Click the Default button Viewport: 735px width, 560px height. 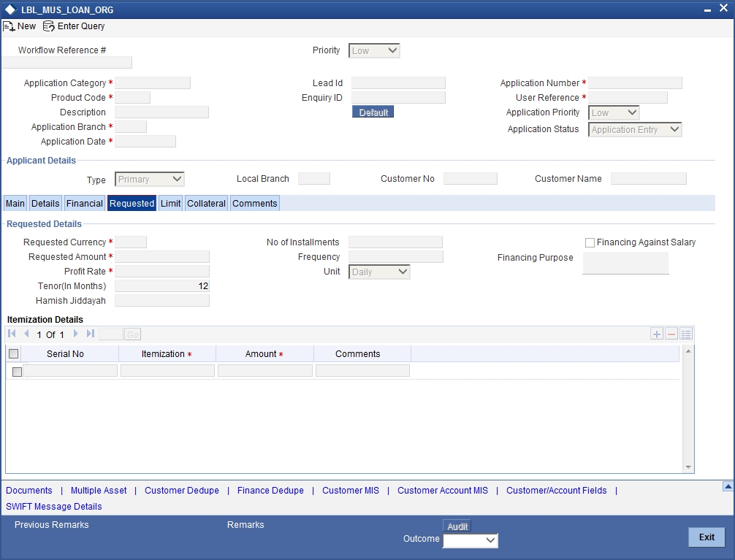373,112
